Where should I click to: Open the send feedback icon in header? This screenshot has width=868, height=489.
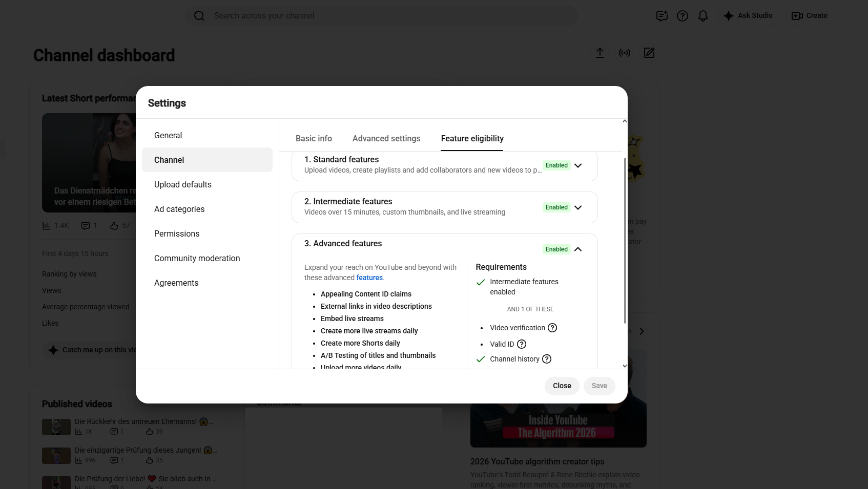(x=662, y=16)
